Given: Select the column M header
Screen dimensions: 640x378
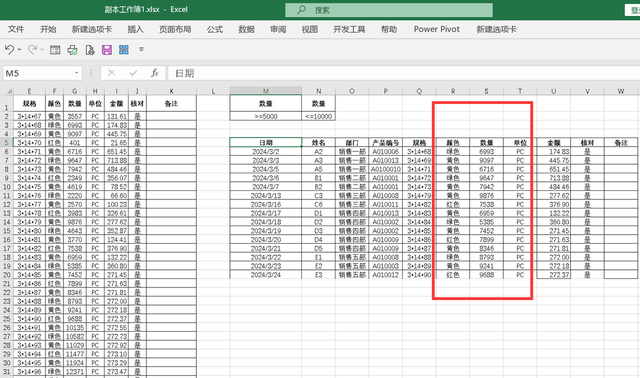Looking at the screenshot, I should coord(266,91).
